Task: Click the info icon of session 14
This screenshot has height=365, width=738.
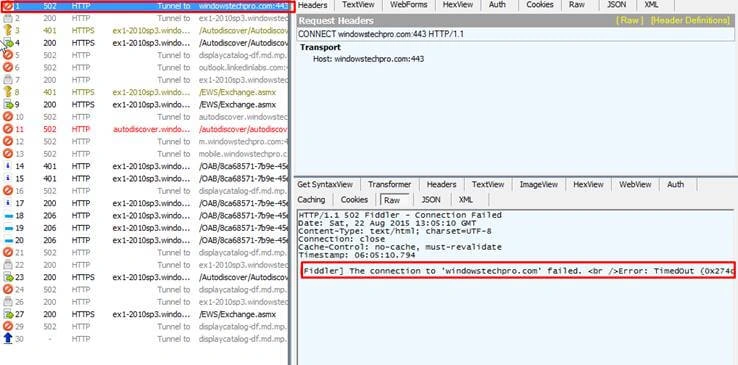Action: pos(8,167)
